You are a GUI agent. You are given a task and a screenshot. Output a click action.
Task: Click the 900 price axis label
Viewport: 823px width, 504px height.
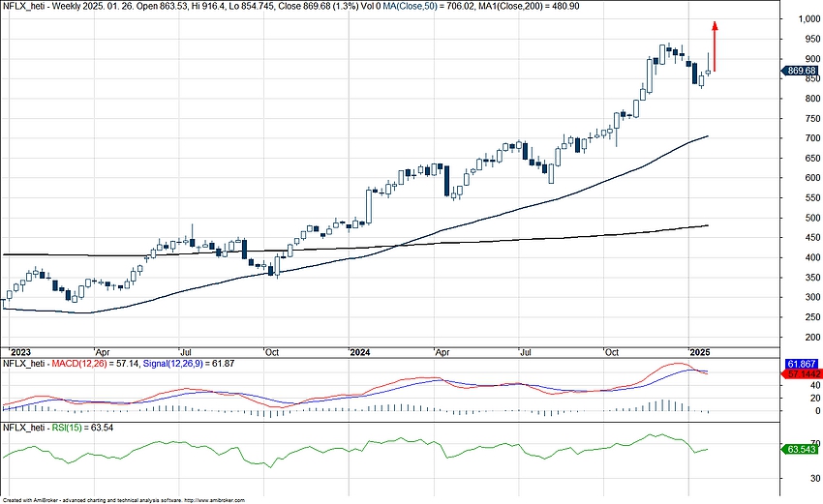click(x=813, y=59)
